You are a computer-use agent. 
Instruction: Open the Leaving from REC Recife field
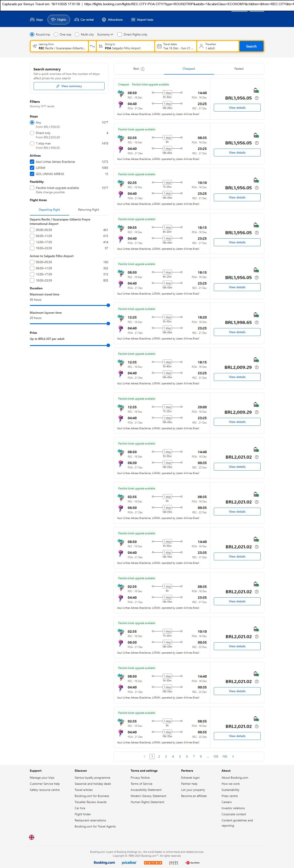point(59,46)
